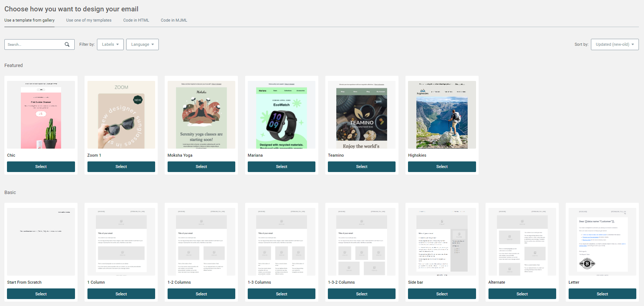644x306 pixels.
Task: Click the Mariana template name
Action: coord(255,155)
